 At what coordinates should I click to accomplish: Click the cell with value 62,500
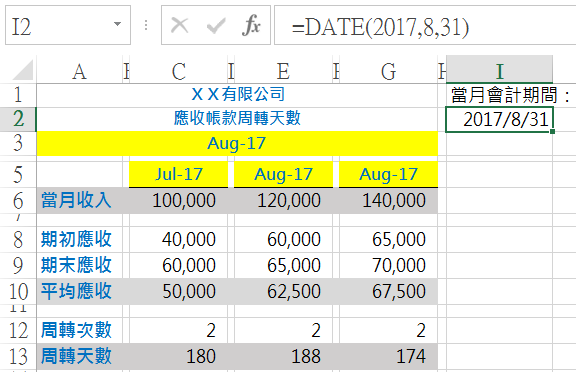click(x=283, y=291)
